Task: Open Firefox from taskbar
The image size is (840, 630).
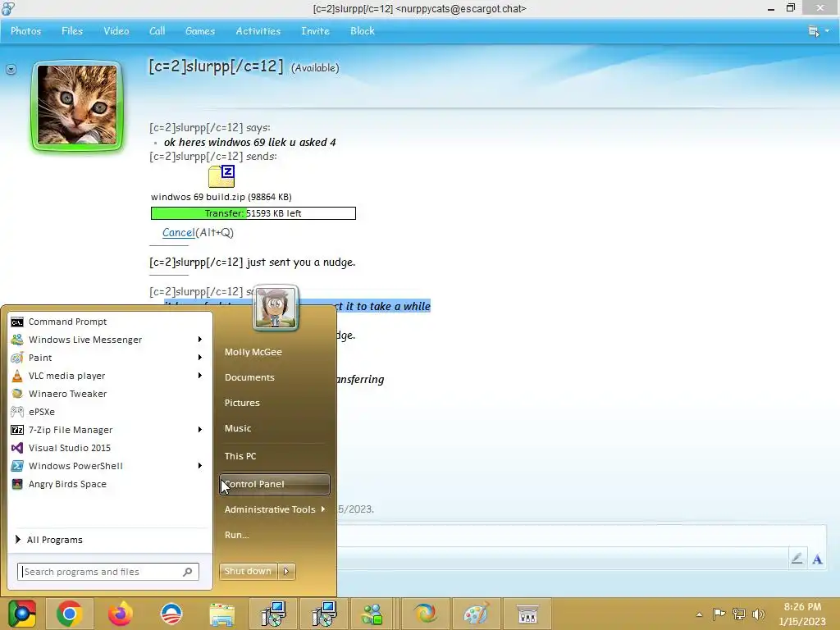Action: click(x=120, y=614)
